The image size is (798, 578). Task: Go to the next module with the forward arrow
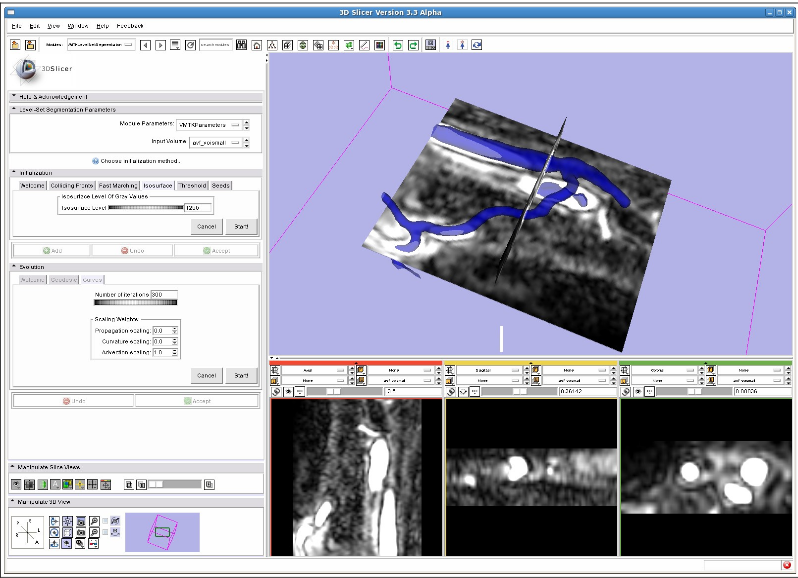(161, 45)
